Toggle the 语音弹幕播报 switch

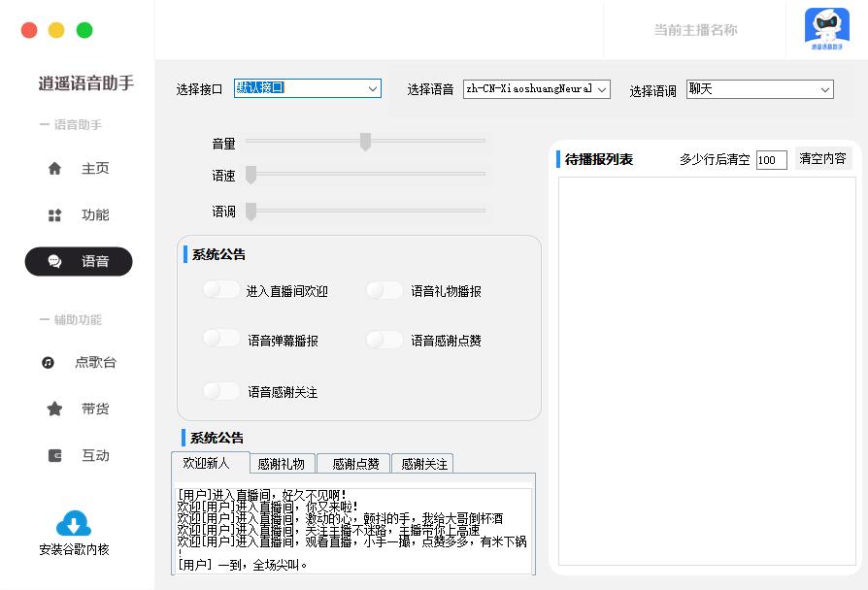[x=221, y=339]
